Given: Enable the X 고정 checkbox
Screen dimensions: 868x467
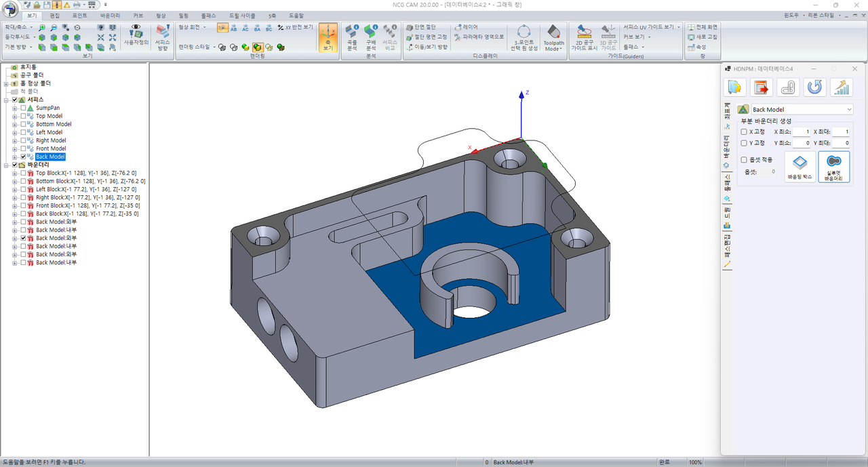Looking at the screenshot, I should [744, 132].
